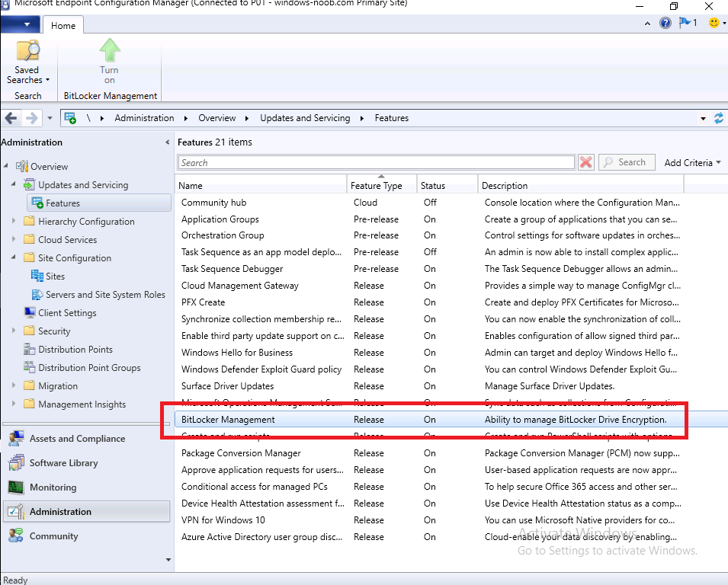Click Servers and Site System Roles icon

37,294
